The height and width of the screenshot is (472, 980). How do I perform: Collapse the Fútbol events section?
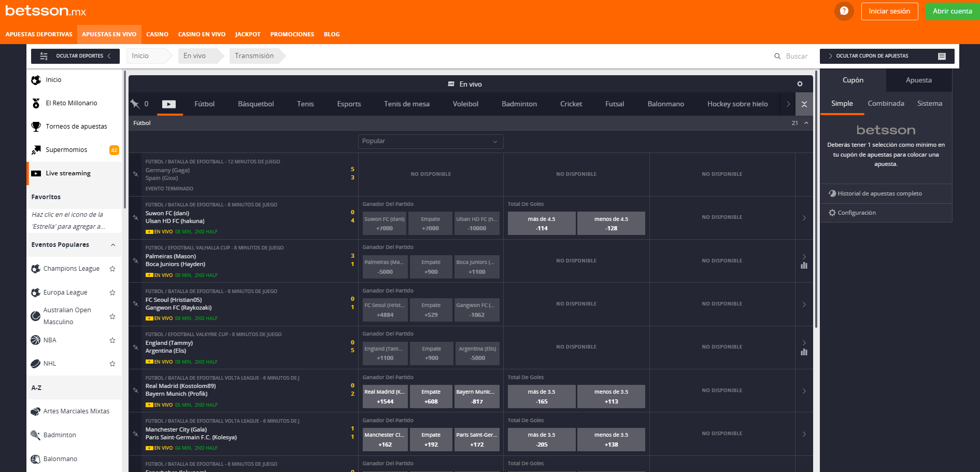click(806, 123)
